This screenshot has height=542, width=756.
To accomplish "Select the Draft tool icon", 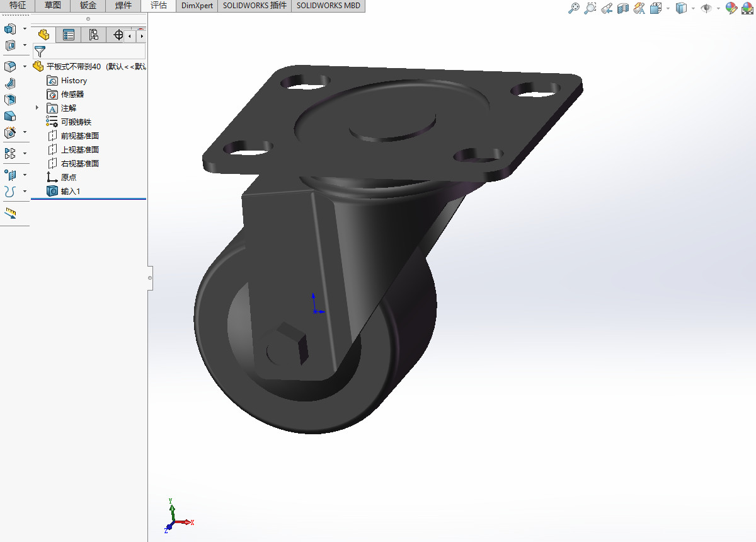I will coord(10,116).
